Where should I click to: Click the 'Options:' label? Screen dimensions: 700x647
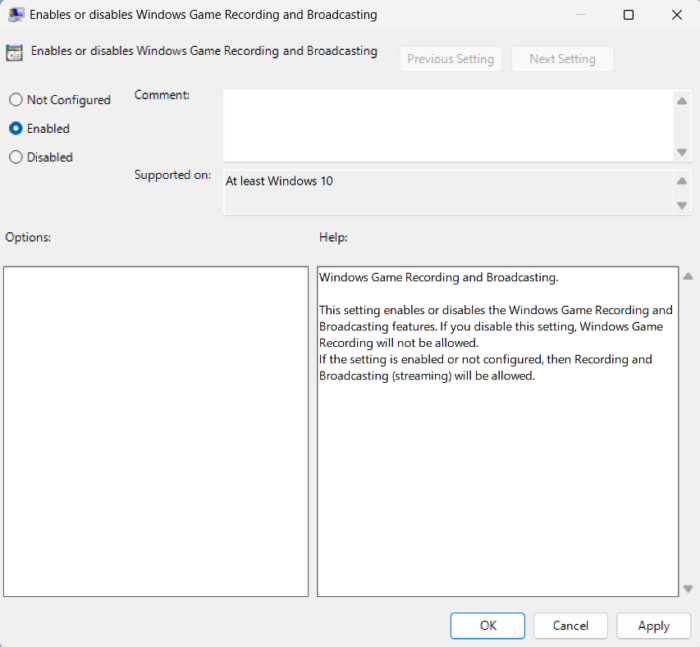tap(28, 237)
